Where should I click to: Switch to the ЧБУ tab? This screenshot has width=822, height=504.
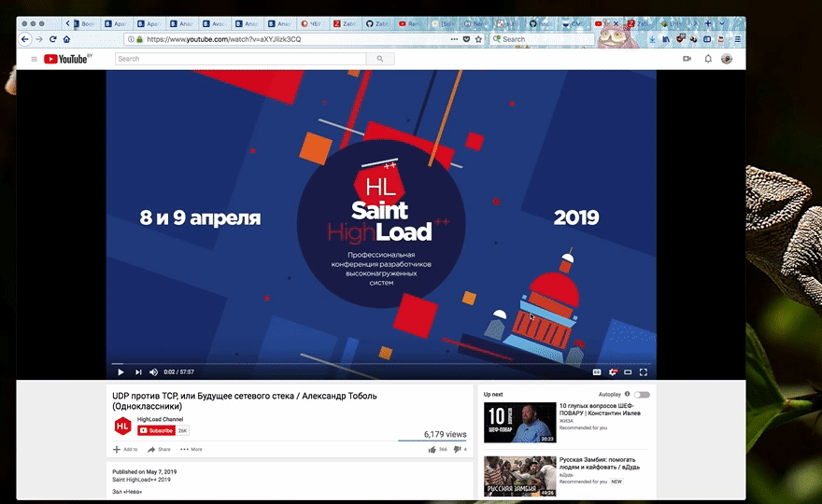[x=312, y=23]
